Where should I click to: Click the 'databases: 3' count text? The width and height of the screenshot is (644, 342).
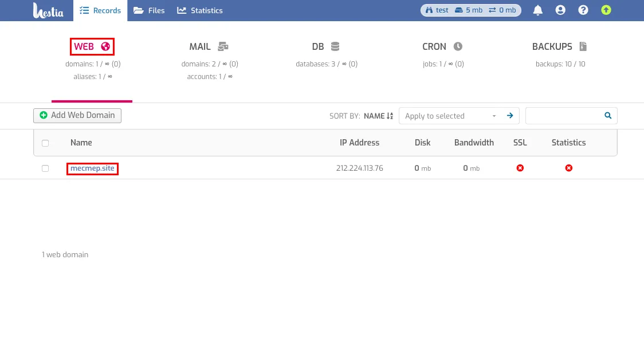(327, 64)
